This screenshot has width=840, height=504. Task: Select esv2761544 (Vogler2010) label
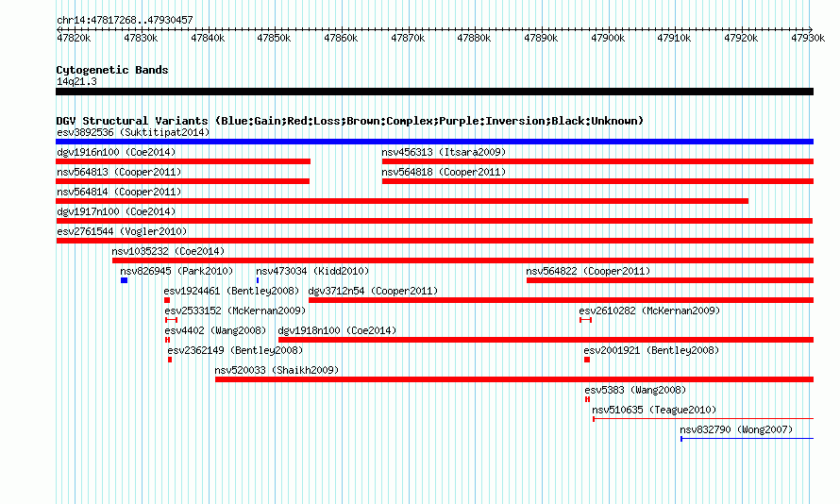point(122,231)
